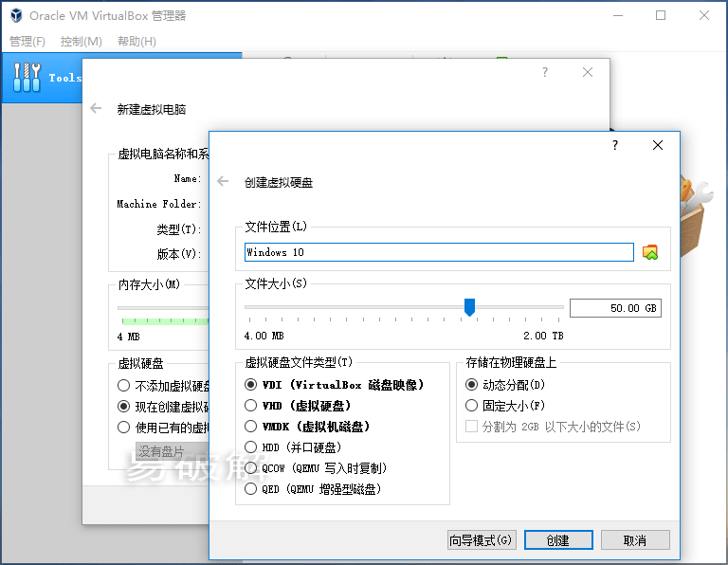Open the 管理(F) menu
Viewport: 728px width, 565px height.
27,42
